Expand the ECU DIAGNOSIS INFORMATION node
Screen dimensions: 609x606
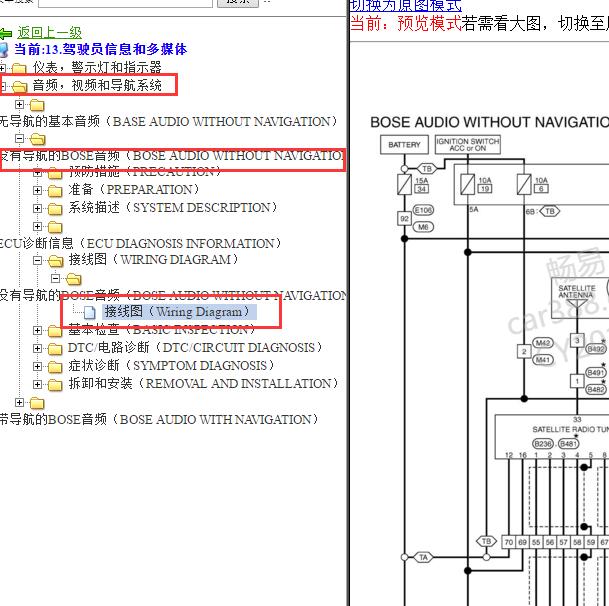pyautogui.click(x=37, y=226)
